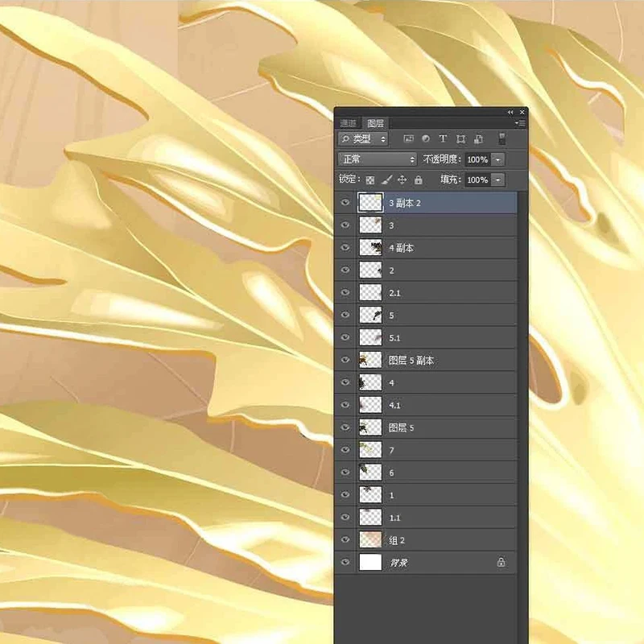Collapse the panel with double arrows
644x644 pixels.
(510, 112)
